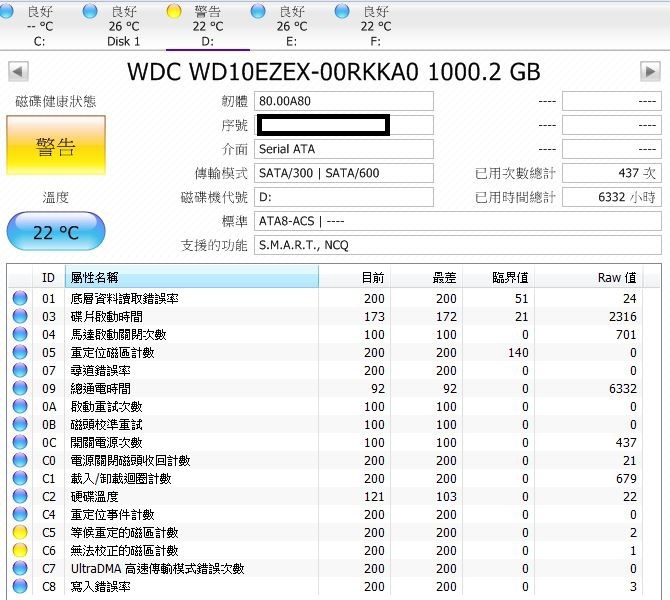Select the D: drive warning tab

point(208,26)
